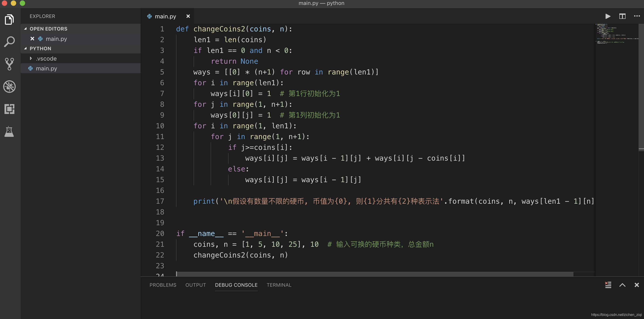644x319 pixels.
Task: Clear the Debug Console output
Action: point(608,285)
